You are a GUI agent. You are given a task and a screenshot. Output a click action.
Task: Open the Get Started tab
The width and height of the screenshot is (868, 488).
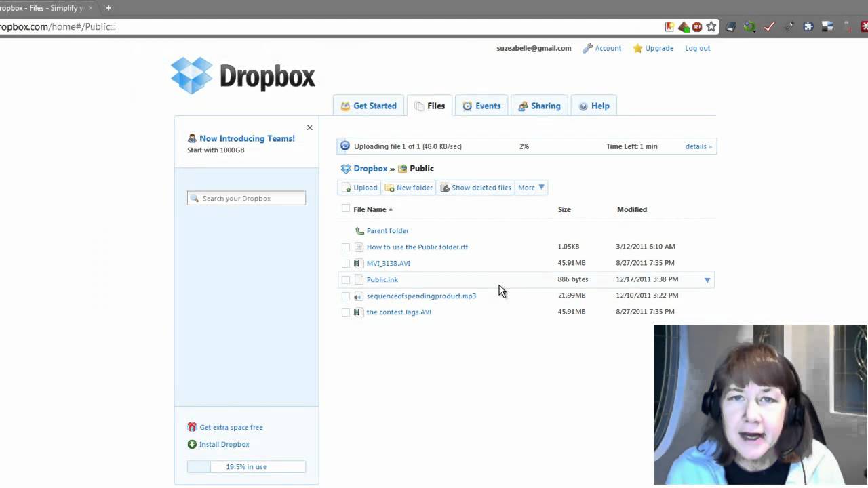(368, 106)
